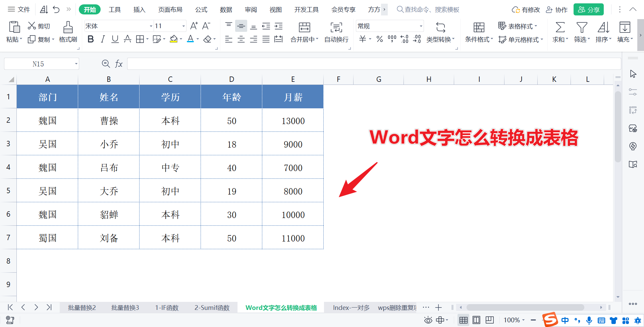Click the Format Painter (格式刷) icon
The image size is (644, 327).
click(68, 28)
